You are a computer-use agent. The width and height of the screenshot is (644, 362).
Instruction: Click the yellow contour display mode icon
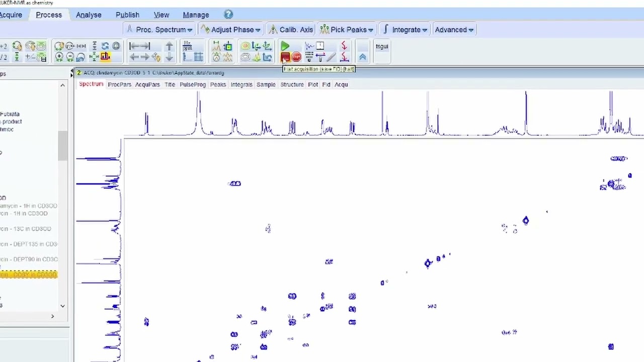pos(245,46)
